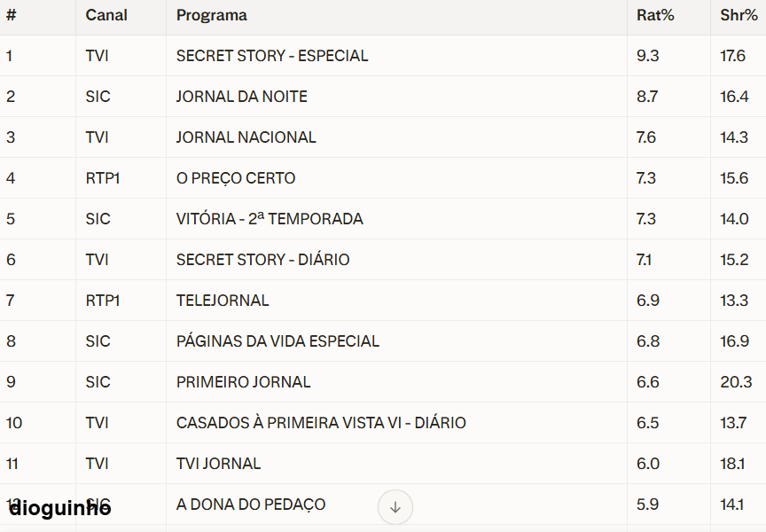The width and height of the screenshot is (766, 532).
Task: Click the 20.3 share value
Action: coord(736,382)
